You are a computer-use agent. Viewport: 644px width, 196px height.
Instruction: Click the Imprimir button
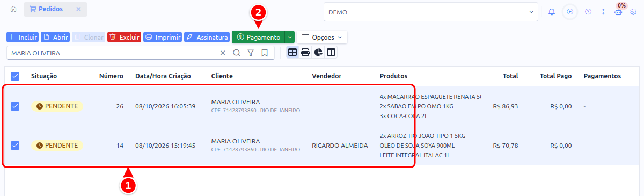coord(163,37)
